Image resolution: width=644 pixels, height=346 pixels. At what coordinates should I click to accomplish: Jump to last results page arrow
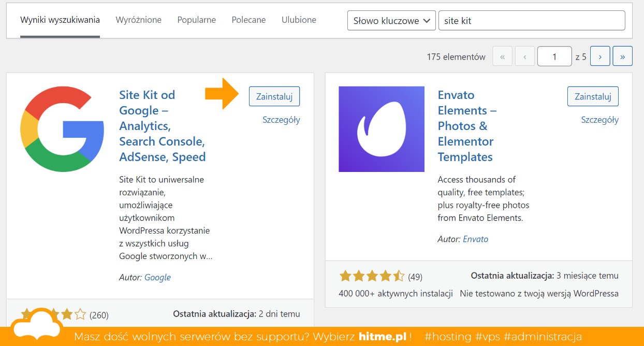point(622,56)
